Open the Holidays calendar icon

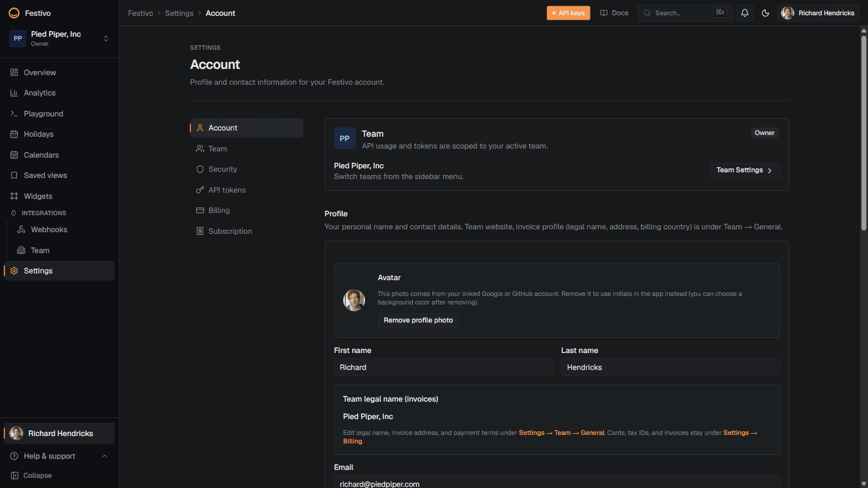pos(14,134)
